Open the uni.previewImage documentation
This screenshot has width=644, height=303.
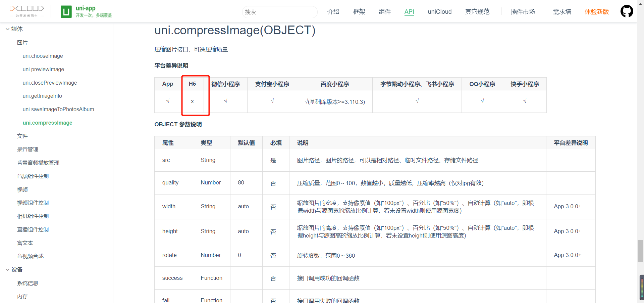[x=43, y=69]
